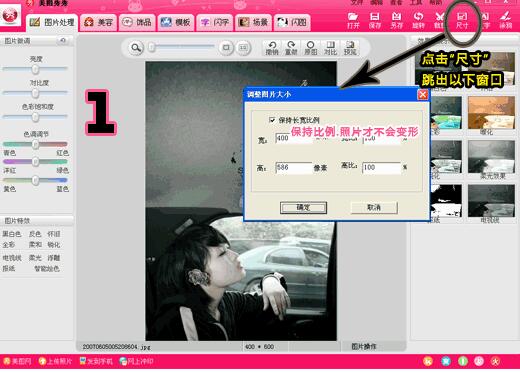This screenshot has height=374, width=520.
Task: Click the 撤销 (Undo) icon above canvas
Action: pyautogui.click(x=272, y=48)
